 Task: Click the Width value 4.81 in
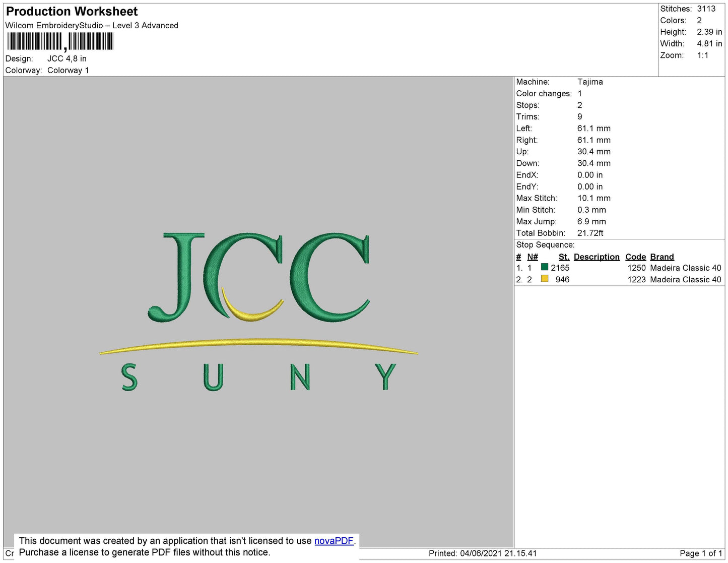[709, 43]
